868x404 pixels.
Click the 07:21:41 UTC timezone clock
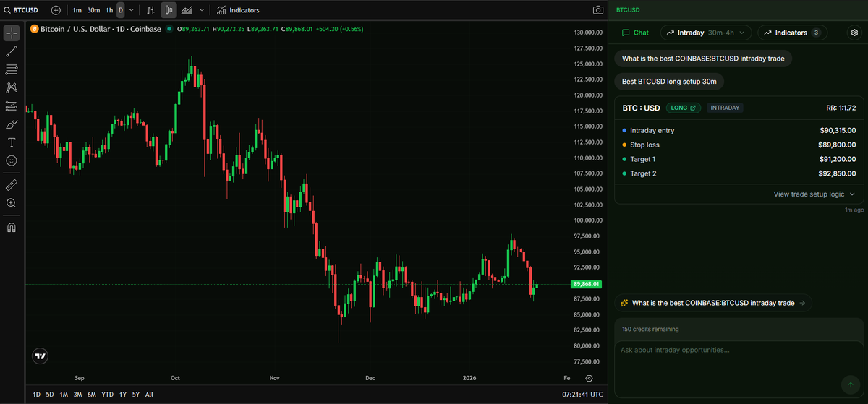click(582, 395)
